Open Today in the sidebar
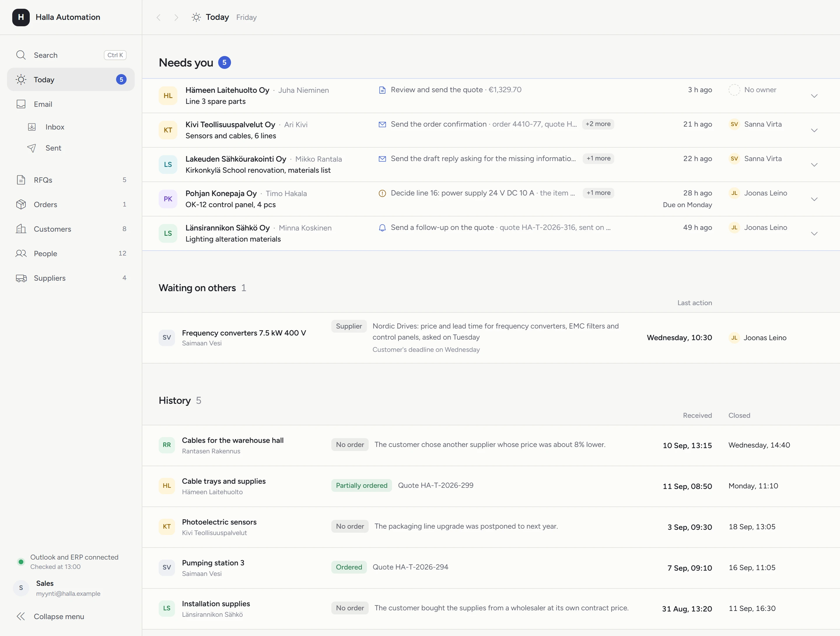The image size is (840, 636). click(71, 79)
